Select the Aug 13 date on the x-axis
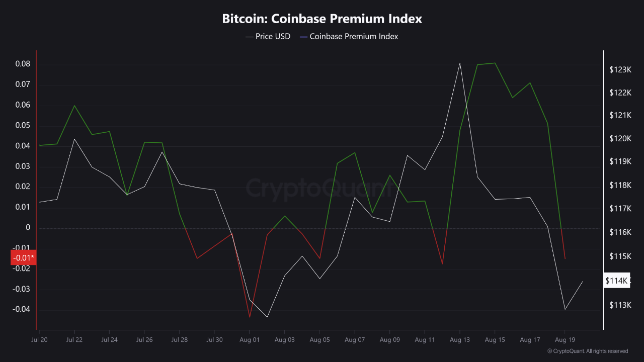The height and width of the screenshot is (362, 644). (x=460, y=340)
